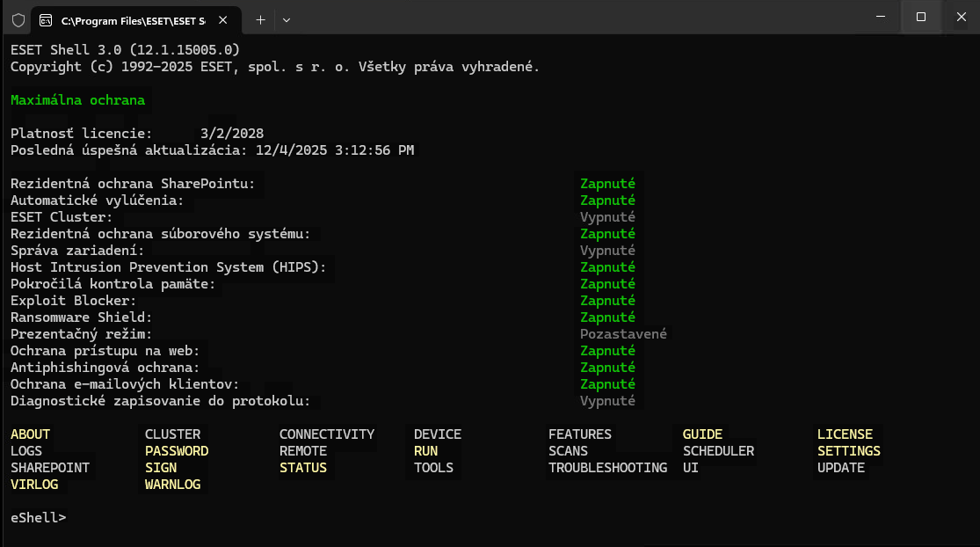Maximize the terminal window
This screenshot has height=547, width=980.
pyautogui.click(x=920, y=17)
